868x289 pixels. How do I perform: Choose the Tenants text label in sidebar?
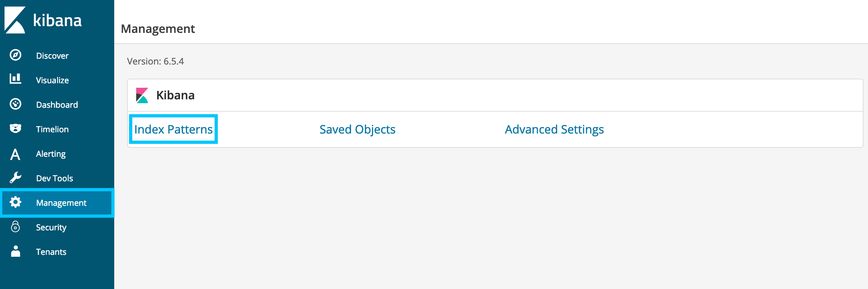click(x=51, y=252)
